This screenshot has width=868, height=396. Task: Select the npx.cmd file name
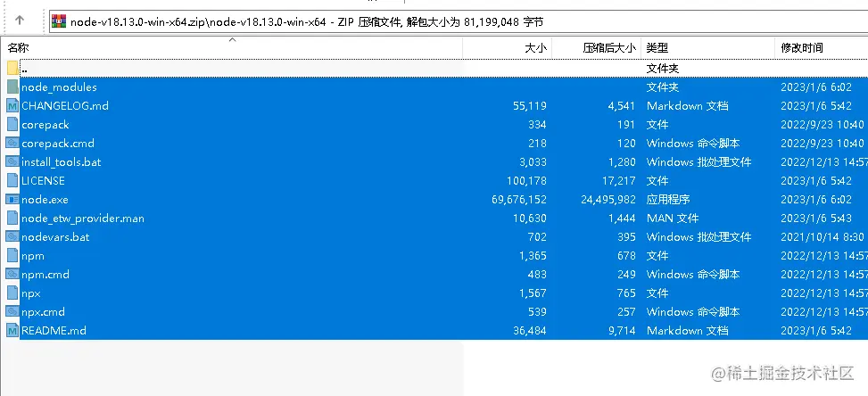pyautogui.click(x=43, y=312)
